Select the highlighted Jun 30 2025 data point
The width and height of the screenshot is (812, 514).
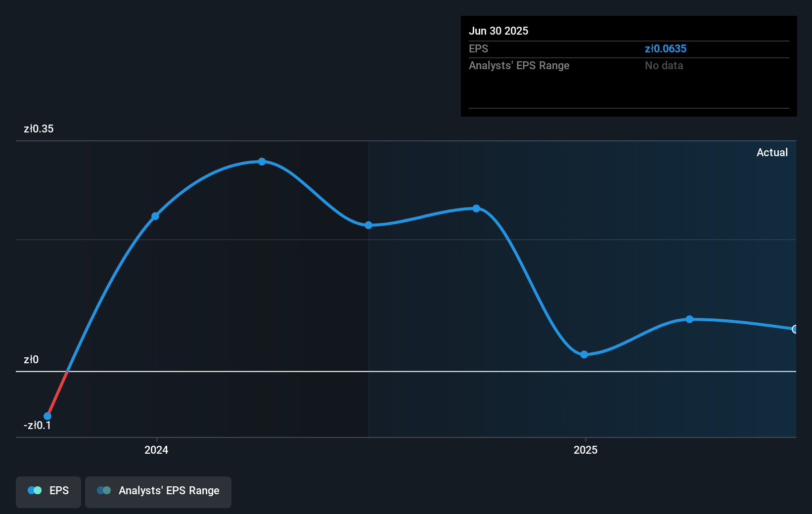pos(795,329)
